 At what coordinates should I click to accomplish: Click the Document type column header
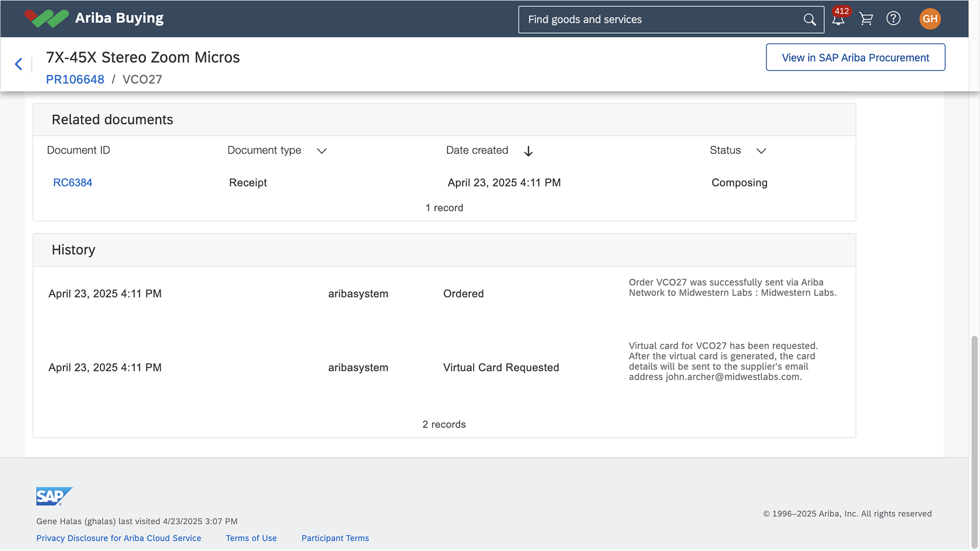point(264,150)
